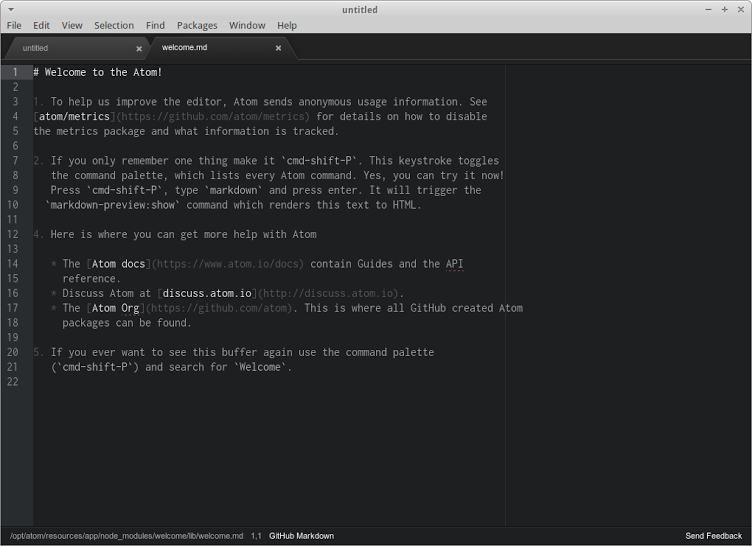The height and width of the screenshot is (546, 752).
Task: Open the Find menu
Action: point(155,25)
